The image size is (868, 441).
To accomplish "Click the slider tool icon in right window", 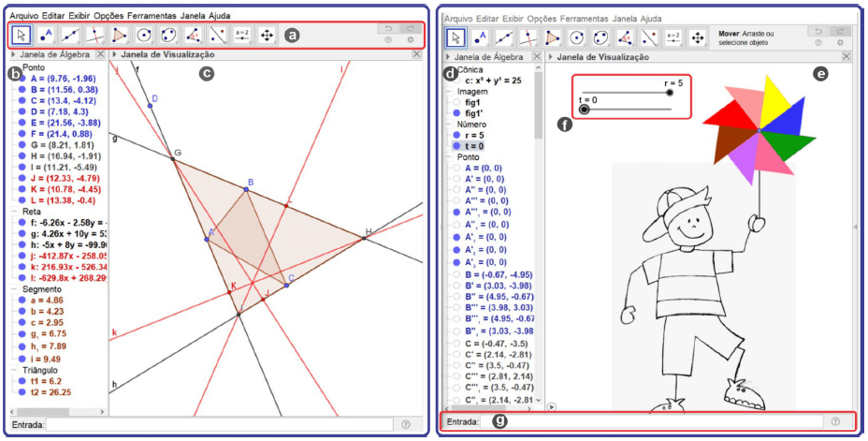I will tap(673, 37).
